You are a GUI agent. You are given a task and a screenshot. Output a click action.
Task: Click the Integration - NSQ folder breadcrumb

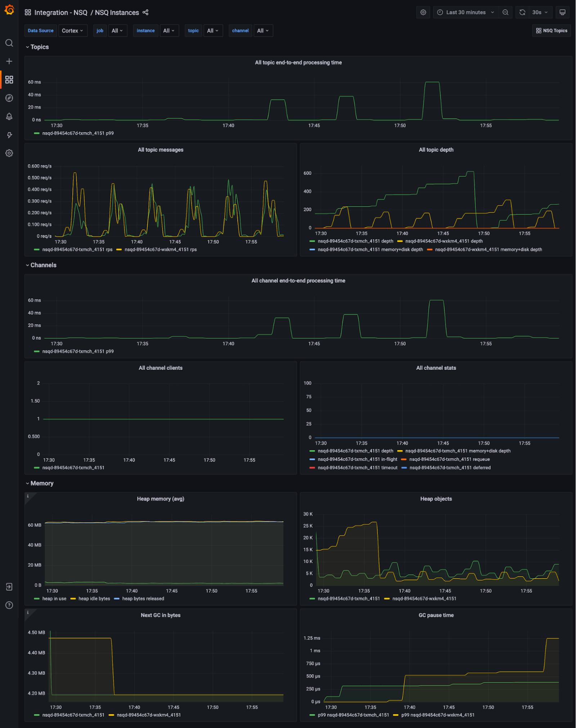tap(60, 13)
